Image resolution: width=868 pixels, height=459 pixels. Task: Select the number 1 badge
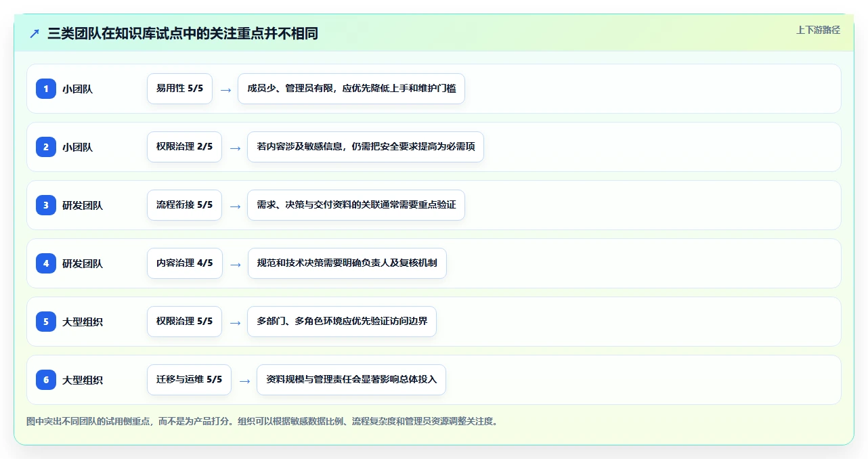point(46,89)
